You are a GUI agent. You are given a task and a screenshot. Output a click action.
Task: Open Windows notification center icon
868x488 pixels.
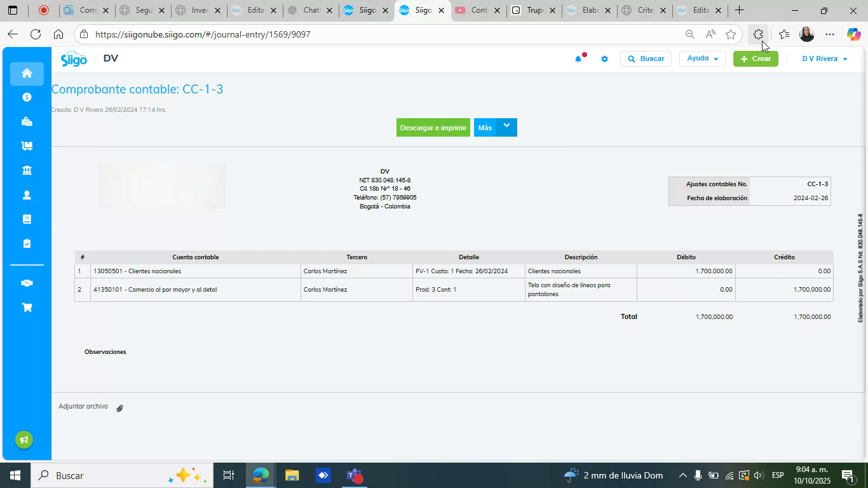click(847, 475)
